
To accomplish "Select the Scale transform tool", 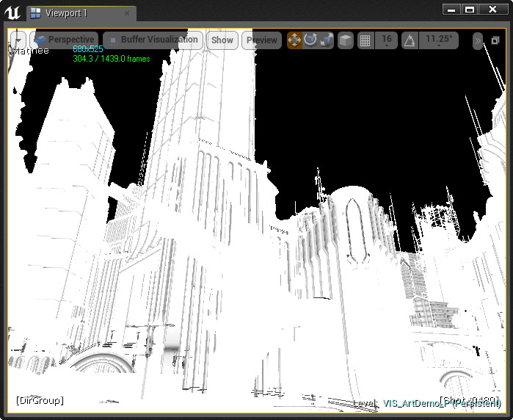I will coord(327,40).
